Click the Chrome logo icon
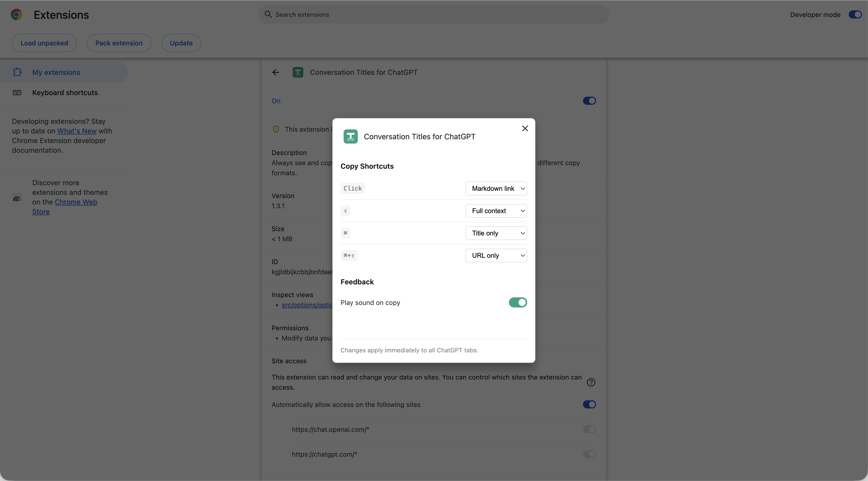868x481 pixels. point(16,14)
